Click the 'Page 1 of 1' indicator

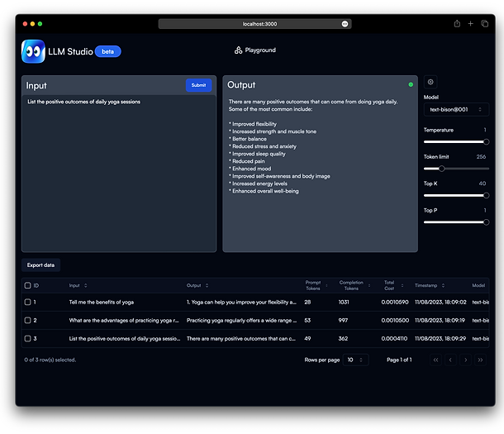(x=399, y=360)
